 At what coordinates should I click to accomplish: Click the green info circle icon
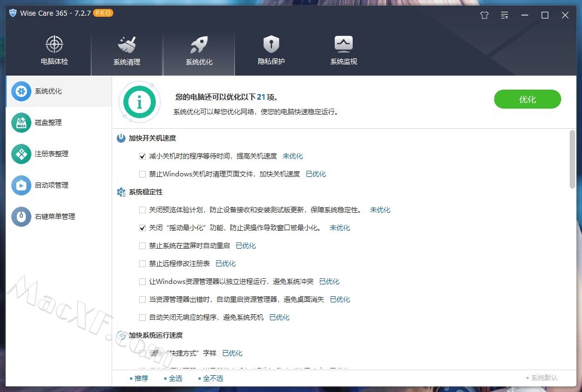(140, 102)
